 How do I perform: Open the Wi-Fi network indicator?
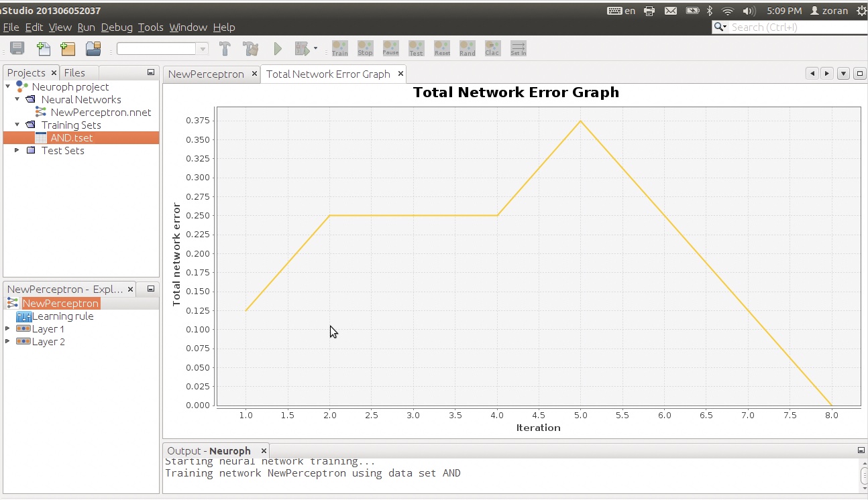coord(728,11)
